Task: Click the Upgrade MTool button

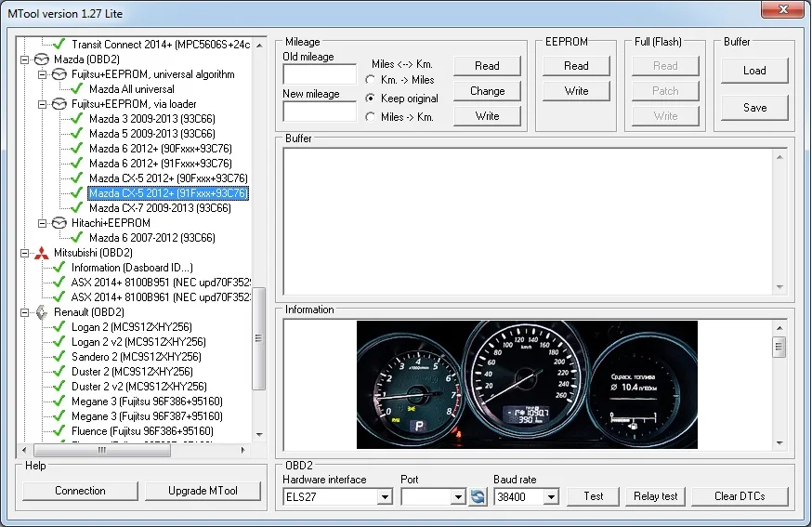Action: [203, 491]
